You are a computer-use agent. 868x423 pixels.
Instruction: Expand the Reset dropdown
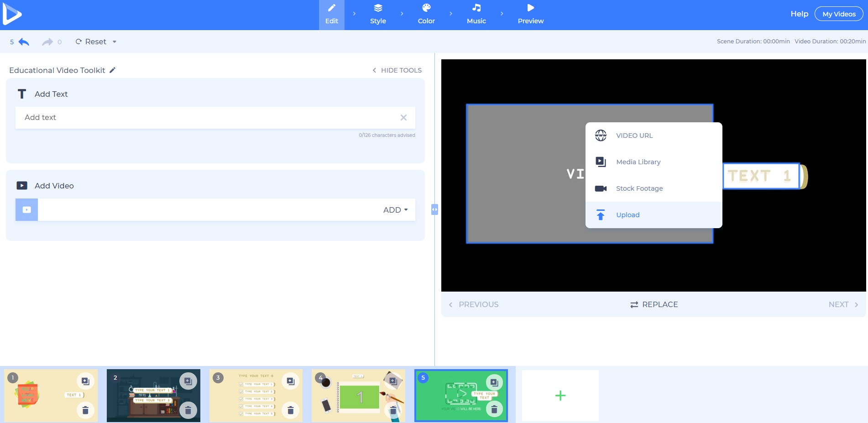tap(115, 42)
